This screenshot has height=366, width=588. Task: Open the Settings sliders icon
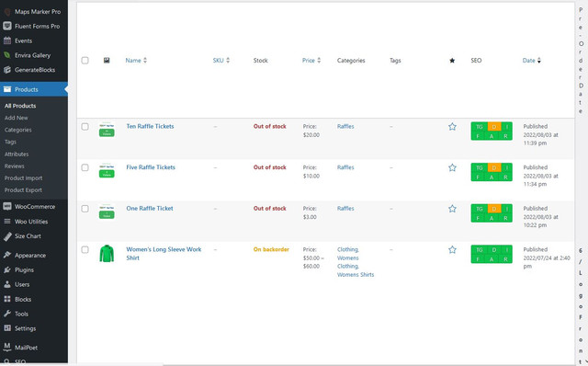[7, 328]
